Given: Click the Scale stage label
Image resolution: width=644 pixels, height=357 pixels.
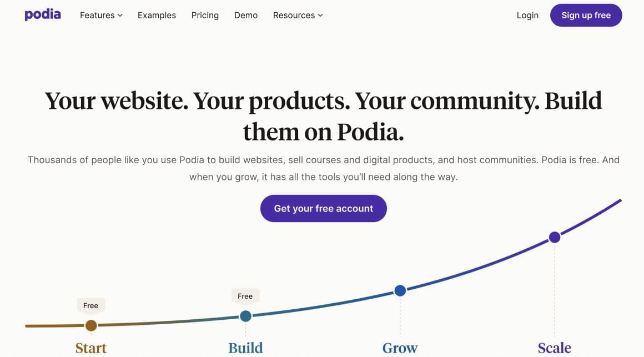Looking at the screenshot, I should pos(554,347).
